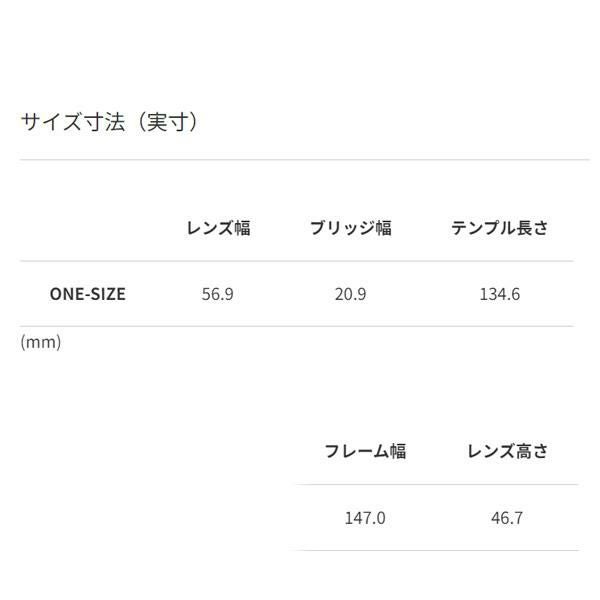The width and height of the screenshot is (600, 600).
Task: Click the (mm) unit note
Action: (x=41, y=342)
